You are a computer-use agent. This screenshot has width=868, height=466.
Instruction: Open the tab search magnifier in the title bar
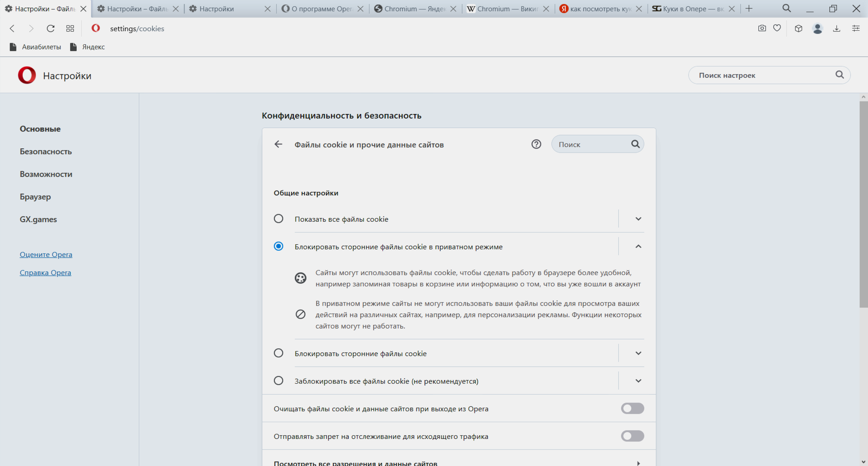pos(787,8)
